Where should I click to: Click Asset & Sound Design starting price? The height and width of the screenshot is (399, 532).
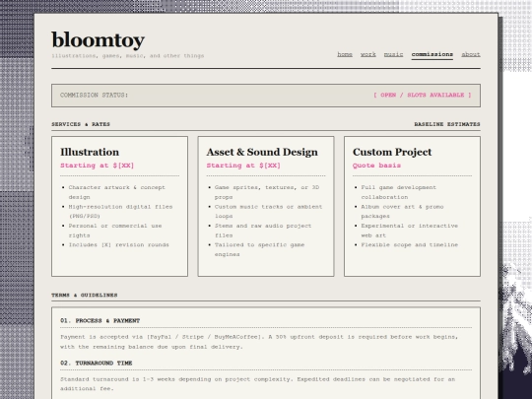pos(243,166)
